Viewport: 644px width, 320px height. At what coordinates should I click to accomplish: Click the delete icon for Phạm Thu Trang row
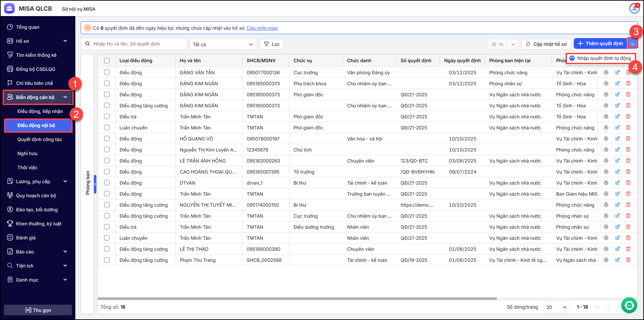[628, 260]
